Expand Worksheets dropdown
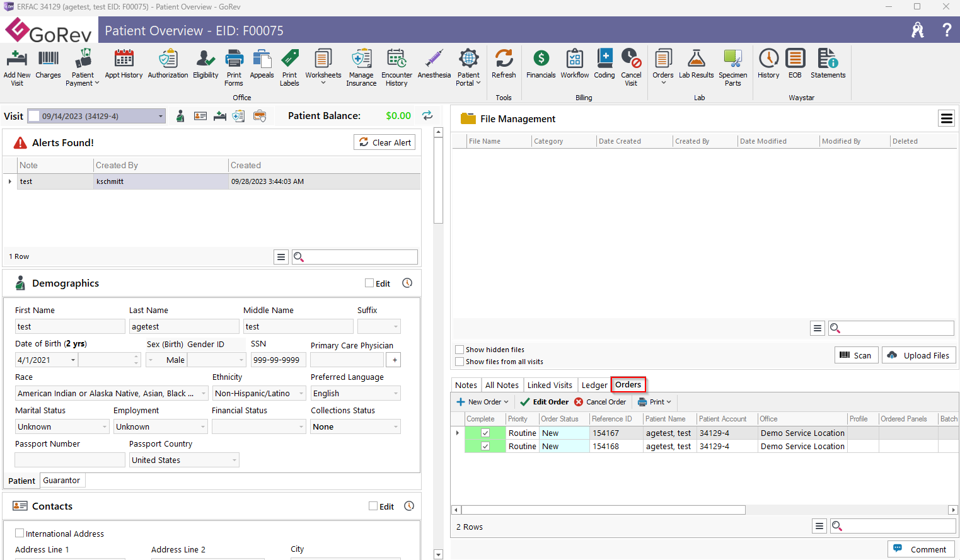This screenshot has height=560, width=960. 323,83
